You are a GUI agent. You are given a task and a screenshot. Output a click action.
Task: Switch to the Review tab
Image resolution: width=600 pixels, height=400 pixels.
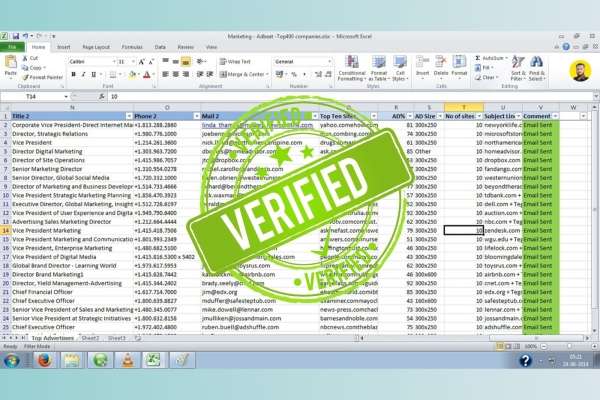click(186, 47)
